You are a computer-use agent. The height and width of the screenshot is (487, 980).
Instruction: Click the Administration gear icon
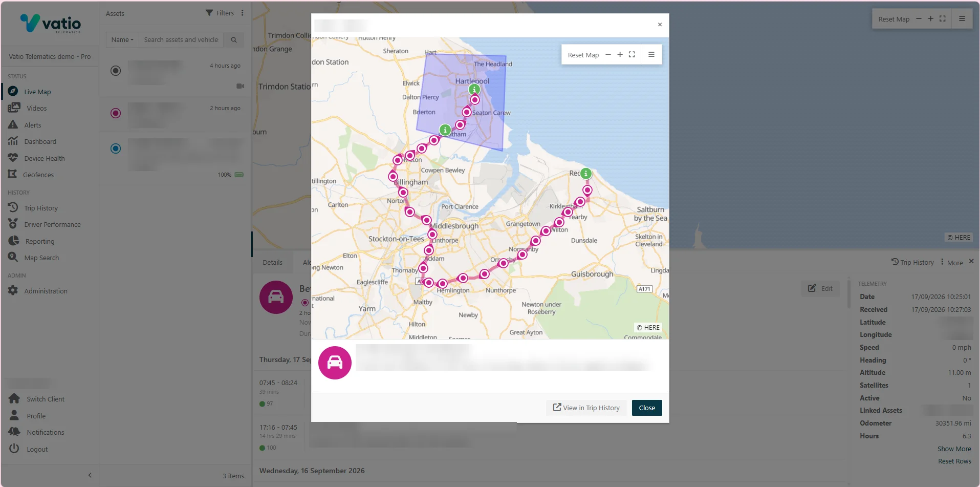coord(13,290)
